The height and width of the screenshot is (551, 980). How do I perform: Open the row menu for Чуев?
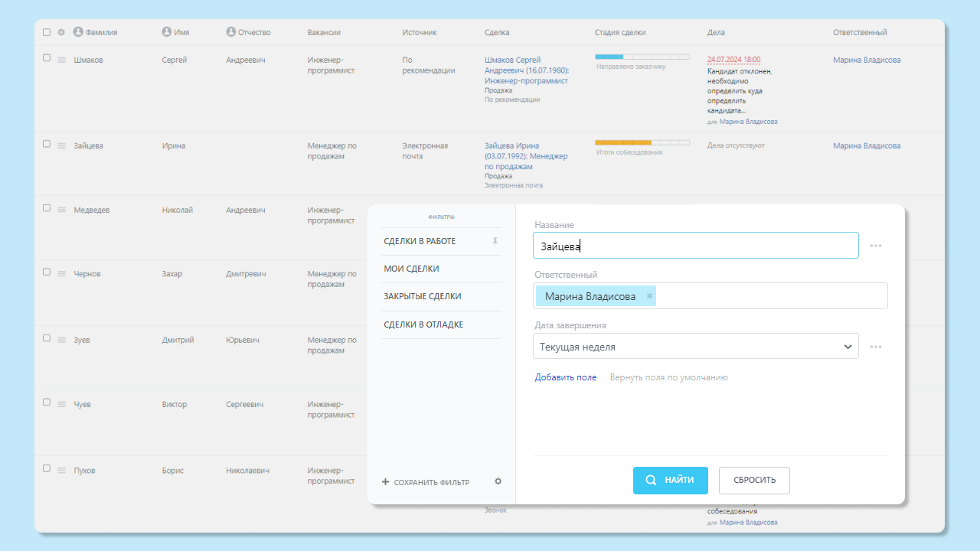click(x=62, y=405)
